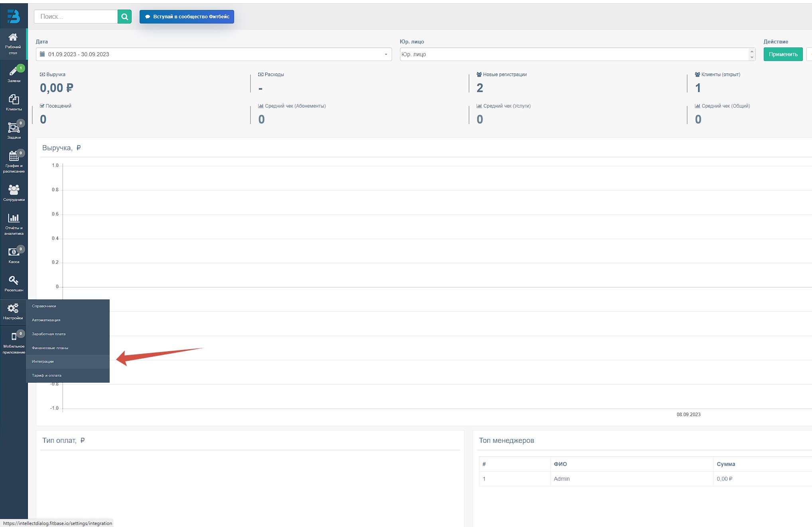
Task: Open Заявки sidebar icon
Action: pos(13,72)
